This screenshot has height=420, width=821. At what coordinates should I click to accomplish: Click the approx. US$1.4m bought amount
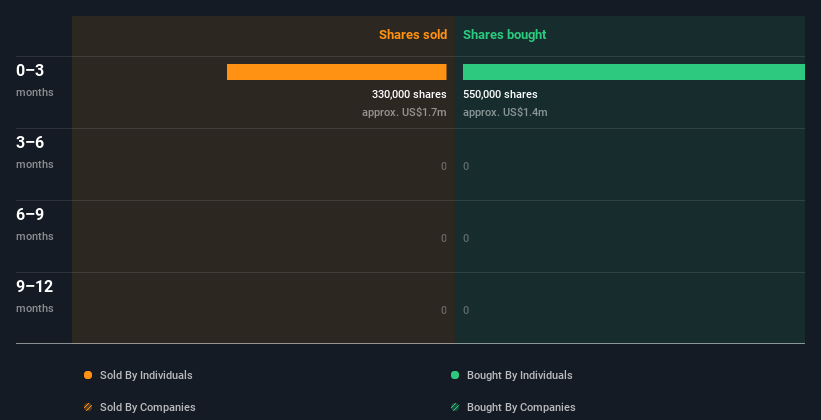tap(505, 112)
